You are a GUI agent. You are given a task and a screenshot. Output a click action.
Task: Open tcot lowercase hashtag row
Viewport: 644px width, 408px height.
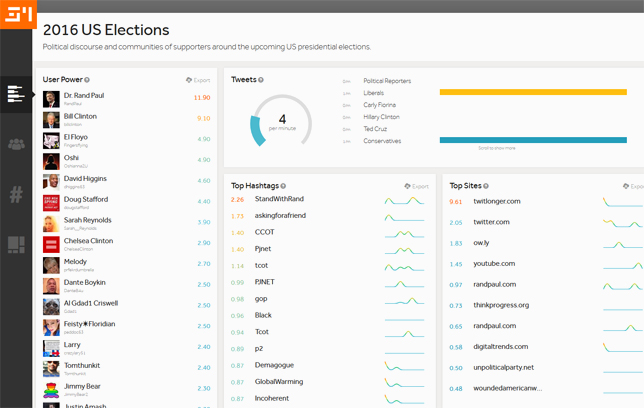click(x=329, y=265)
